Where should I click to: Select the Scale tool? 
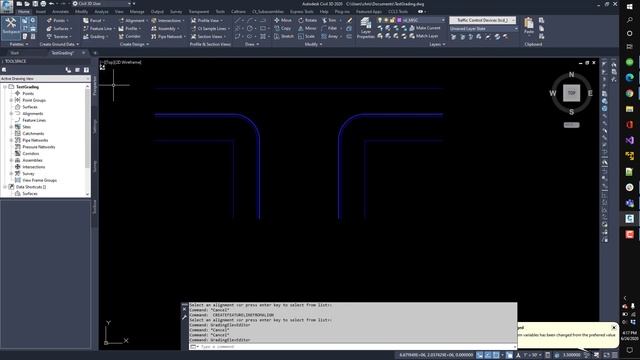coord(306,36)
